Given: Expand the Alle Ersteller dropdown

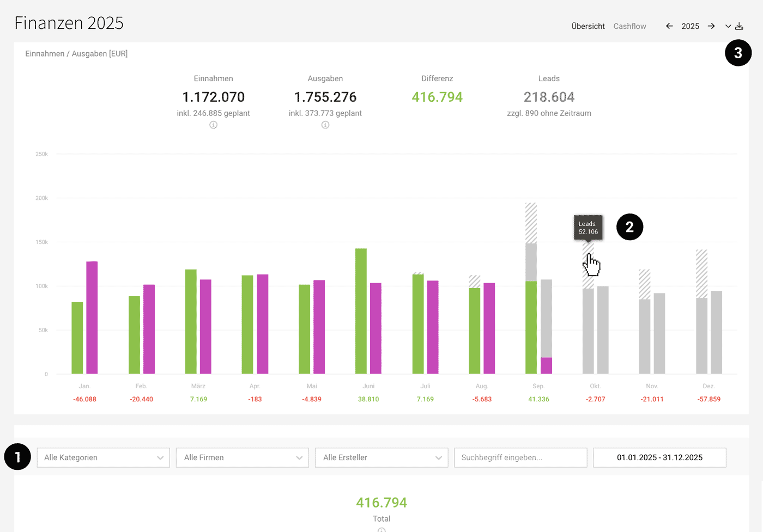Looking at the screenshot, I should click(381, 457).
